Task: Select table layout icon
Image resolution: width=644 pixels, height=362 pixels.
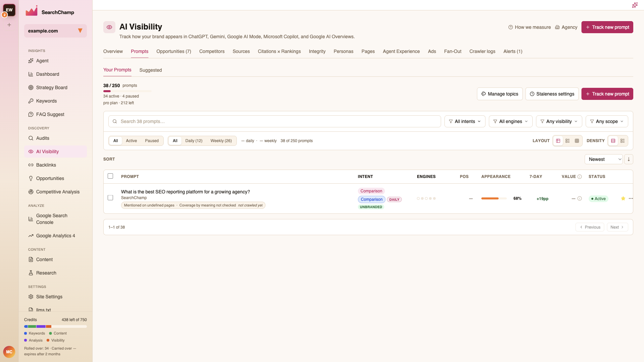Action: pyautogui.click(x=558, y=141)
